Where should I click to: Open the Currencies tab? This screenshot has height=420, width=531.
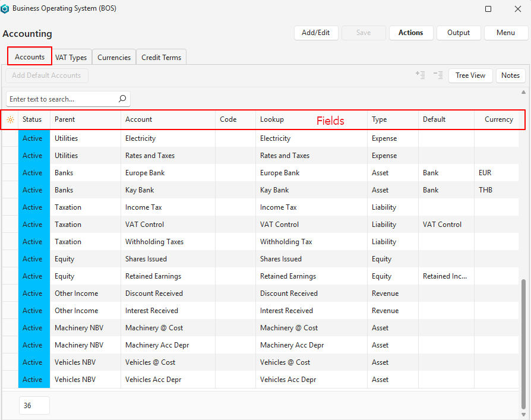click(x=114, y=58)
